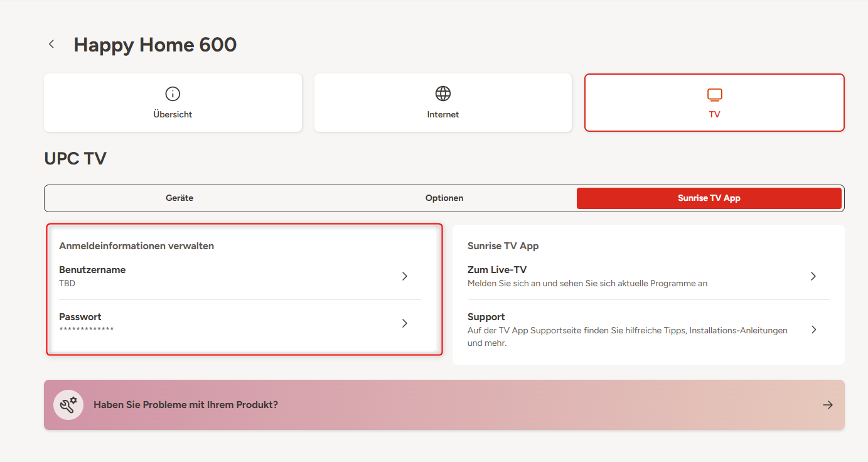The width and height of the screenshot is (868, 462).
Task: Expand the Benutzername row chevron
Action: tap(405, 276)
